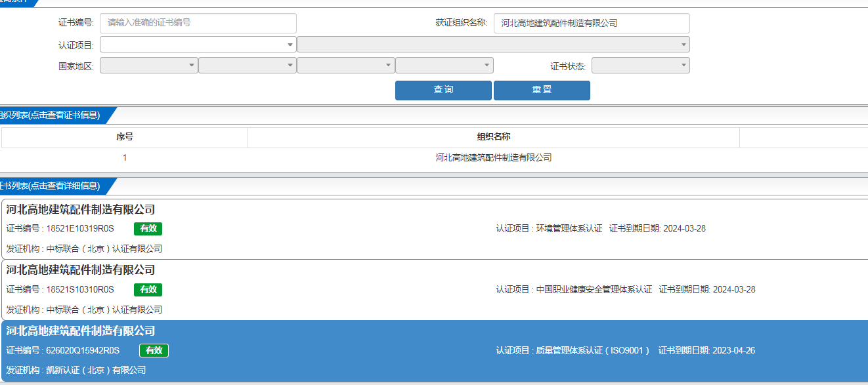The height and width of the screenshot is (385, 868).
Task: Expand the 证书状态 certificate status dropdown
Action: pos(641,66)
